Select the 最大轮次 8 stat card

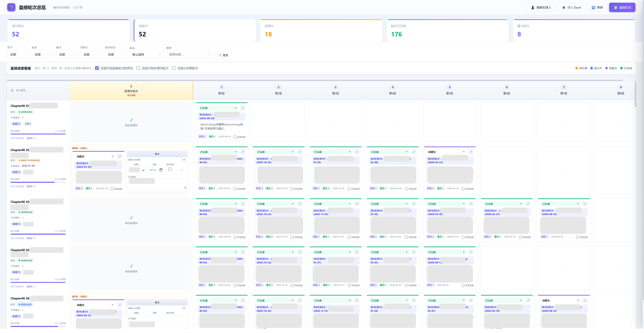pyautogui.click(x=574, y=31)
